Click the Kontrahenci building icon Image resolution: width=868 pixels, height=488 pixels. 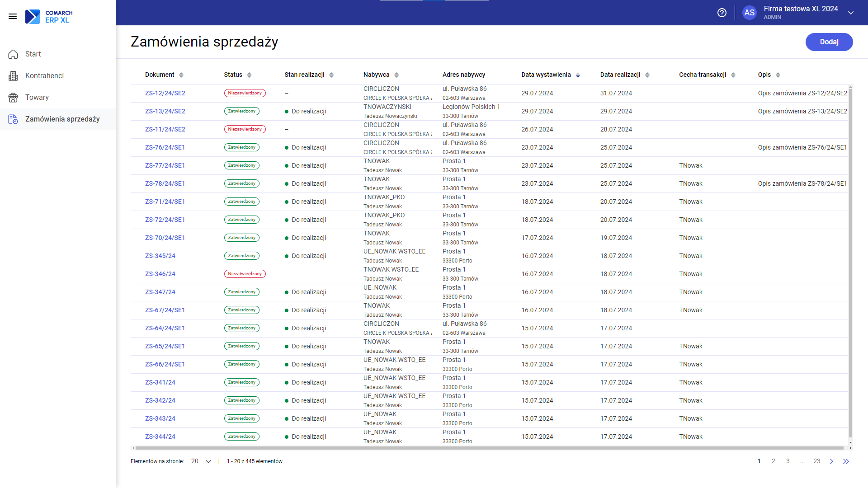pyautogui.click(x=13, y=76)
